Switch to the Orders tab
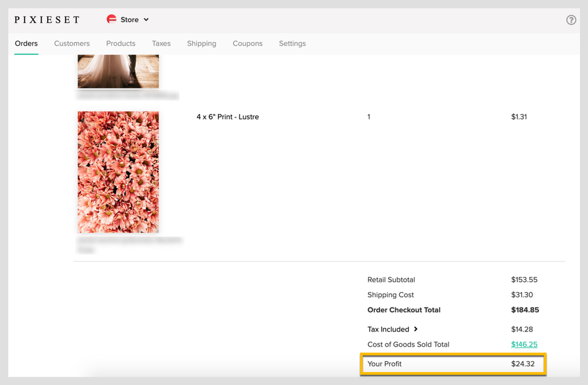Image resolution: width=588 pixels, height=385 pixels. 26,43
